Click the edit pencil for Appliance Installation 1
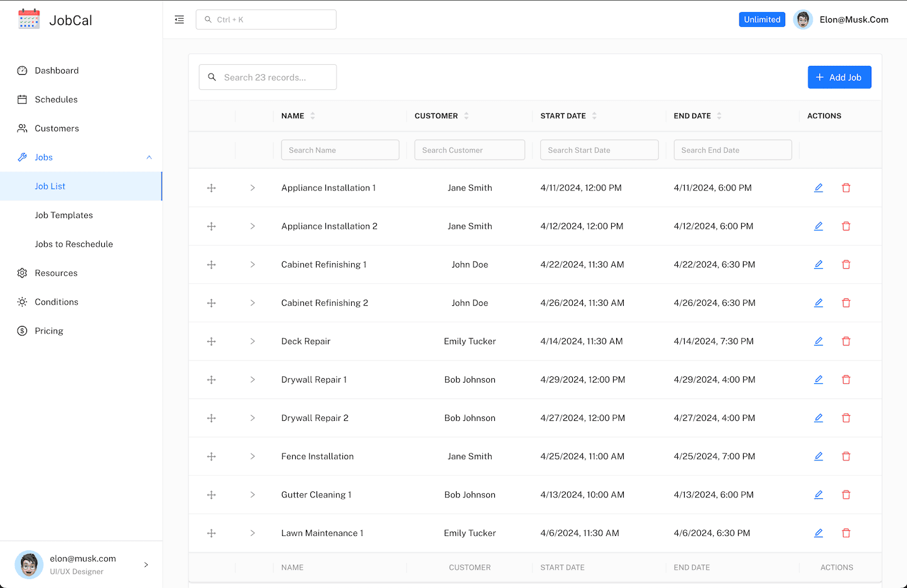Image resolution: width=907 pixels, height=588 pixels. (x=818, y=188)
